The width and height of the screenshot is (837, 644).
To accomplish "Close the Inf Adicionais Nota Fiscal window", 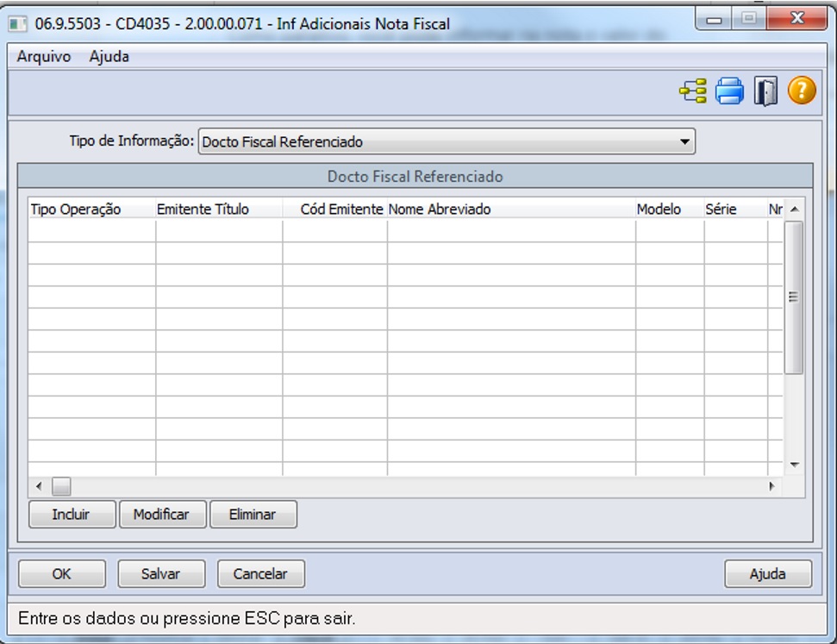I will (x=797, y=19).
